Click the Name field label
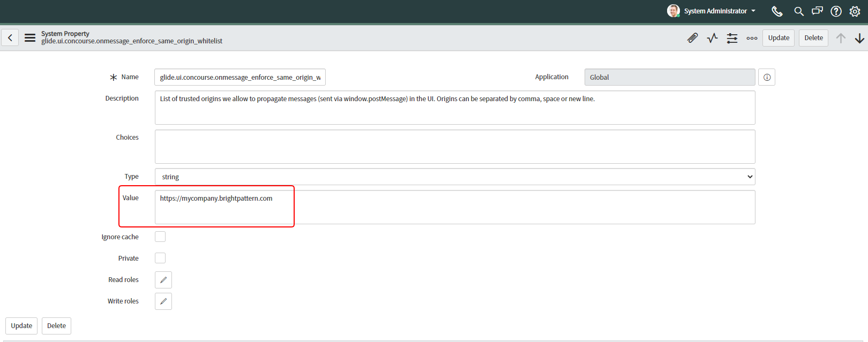This screenshot has width=868, height=342. click(130, 77)
